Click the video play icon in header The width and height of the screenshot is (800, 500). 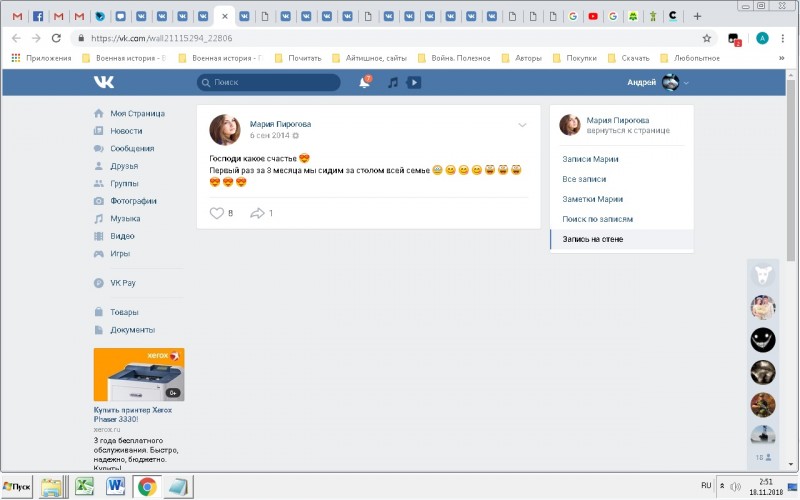pyautogui.click(x=414, y=82)
